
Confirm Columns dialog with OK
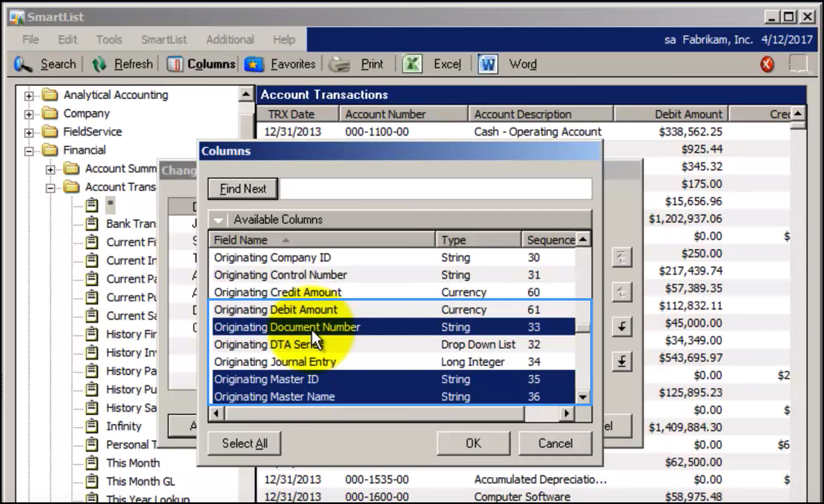coord(473,444)
